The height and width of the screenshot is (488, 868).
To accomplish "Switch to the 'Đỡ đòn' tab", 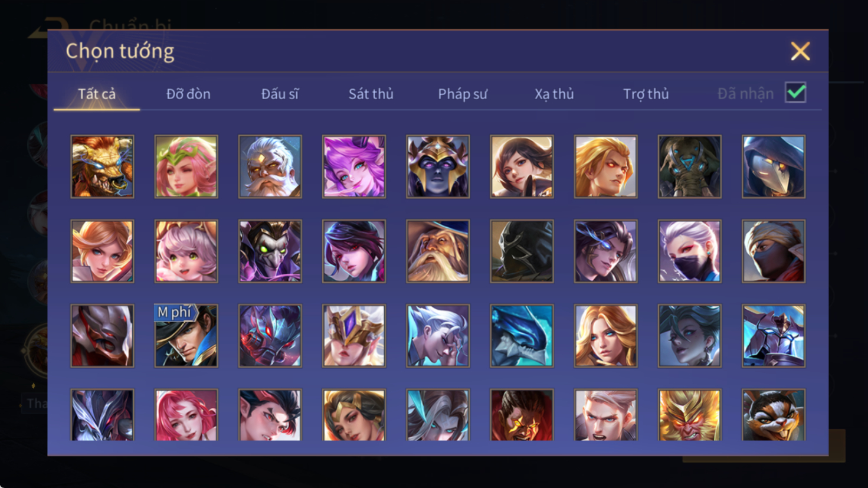I will pyautogui.click(x=188, y=94).
